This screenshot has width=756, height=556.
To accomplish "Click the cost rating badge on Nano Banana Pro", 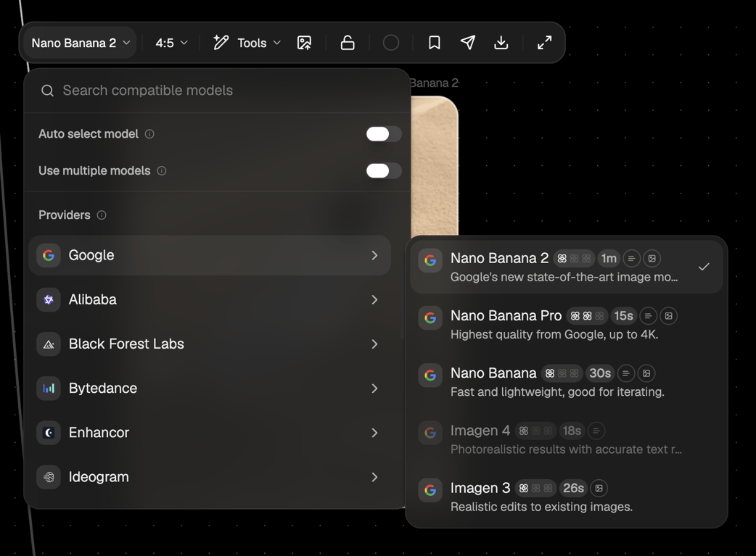I will click(x=587, y=316).
